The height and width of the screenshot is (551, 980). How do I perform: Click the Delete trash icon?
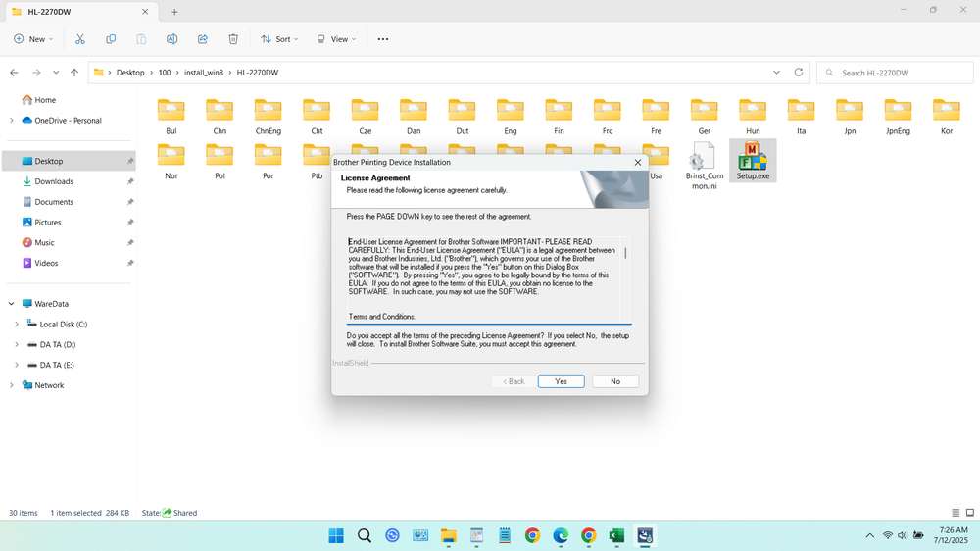tap(233, 39)
